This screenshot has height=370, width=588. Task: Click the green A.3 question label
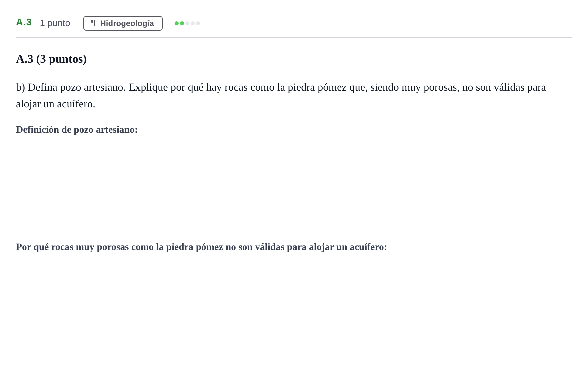(24, 22)
